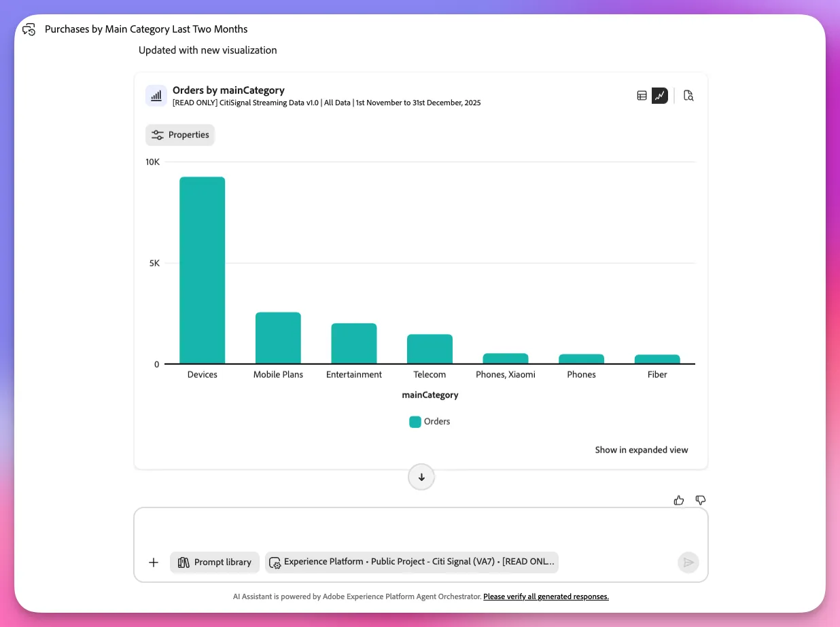This screenshot has width=840, height=627.
Task: Select the chart view toggle
Action: [x=659, y=96]
